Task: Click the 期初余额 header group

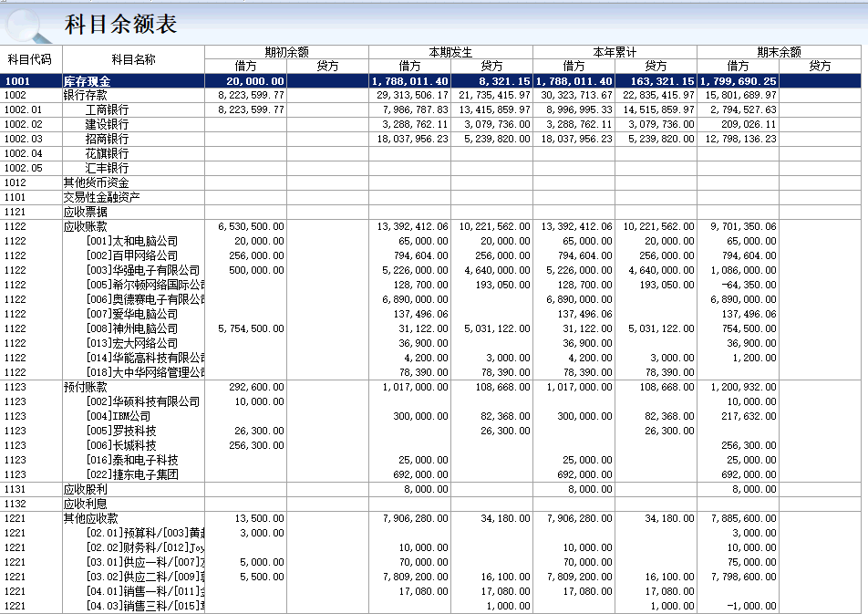Action: tap(286, 52)
